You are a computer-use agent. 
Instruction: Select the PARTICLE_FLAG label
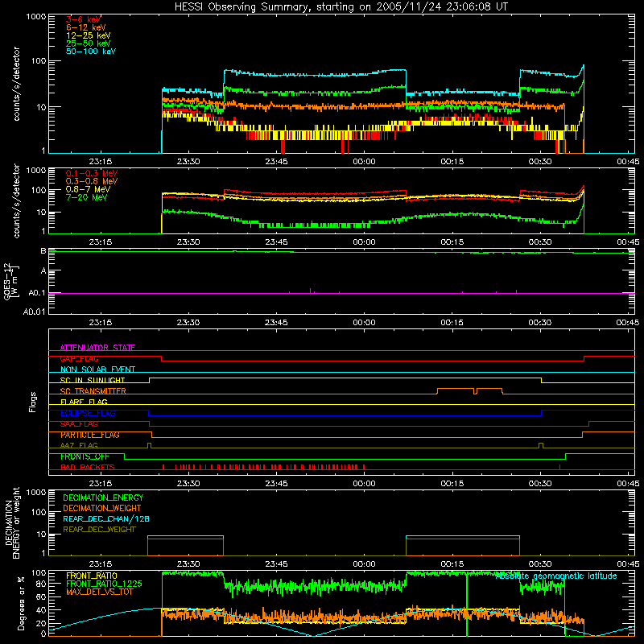[90, 435]
